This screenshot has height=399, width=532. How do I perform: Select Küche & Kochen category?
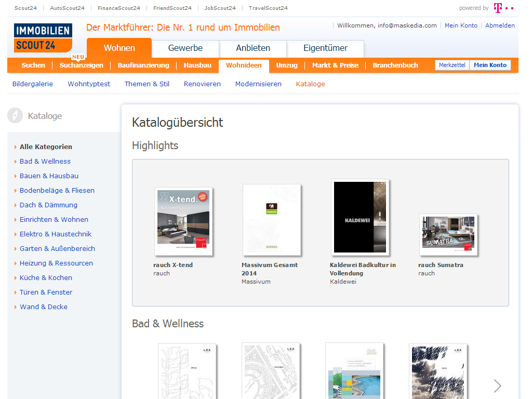click(x=46, y=278)
